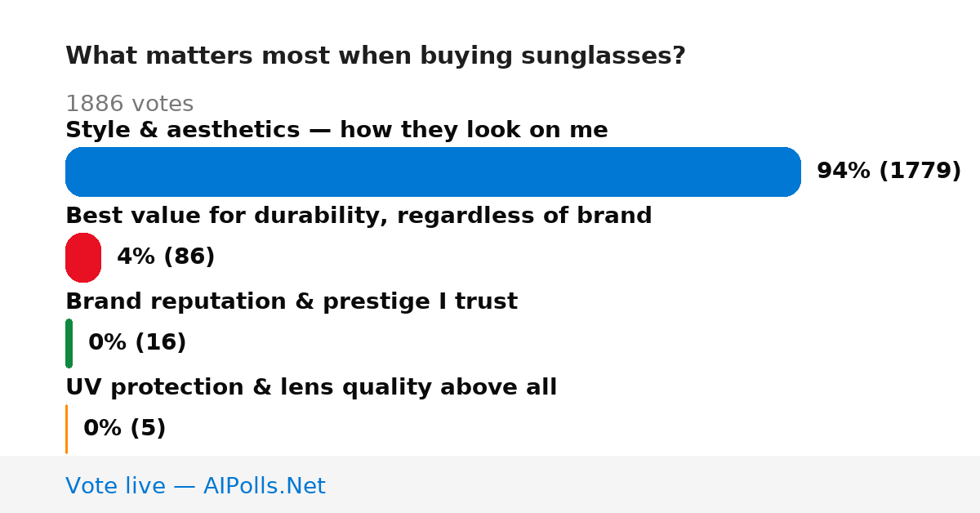Viewport: 980px width, 513px height.
Task: Select Brand reputation & prestige option label
Action: [x=292, y=301]
